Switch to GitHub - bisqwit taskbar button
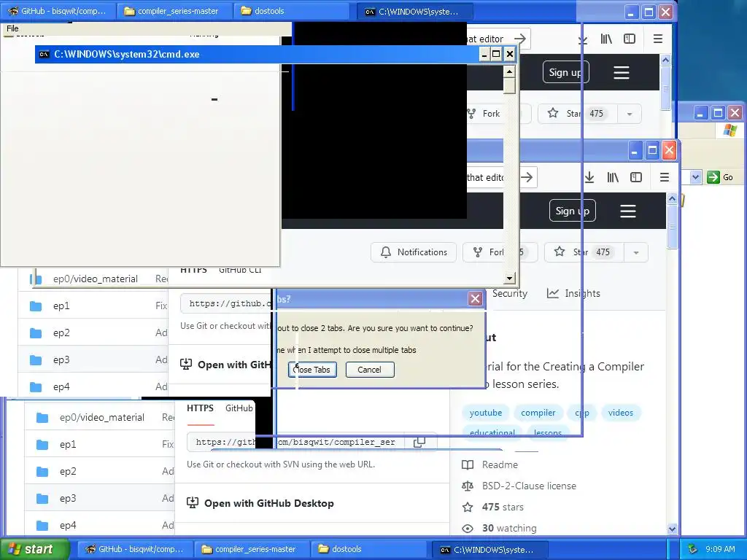 coord(135,549)
